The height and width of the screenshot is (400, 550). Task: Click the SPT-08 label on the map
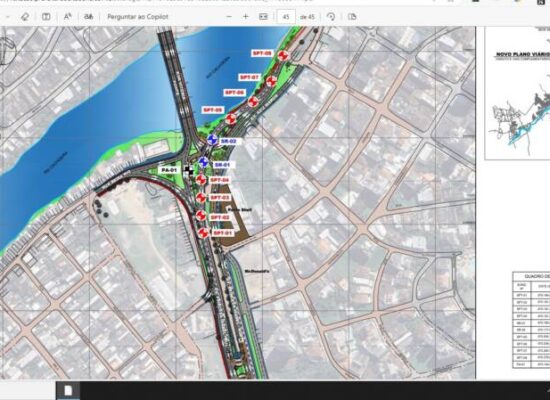pos(262,53)
